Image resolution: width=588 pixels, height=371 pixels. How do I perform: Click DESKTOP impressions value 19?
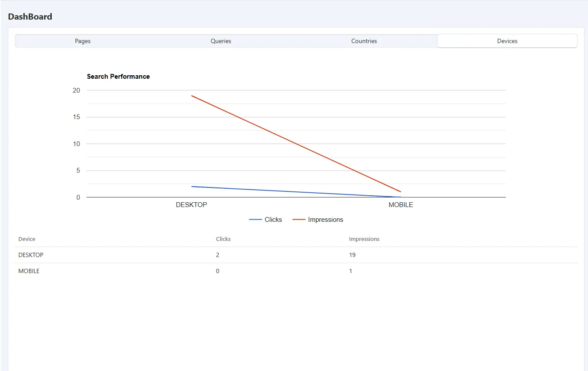pos(352,255)
